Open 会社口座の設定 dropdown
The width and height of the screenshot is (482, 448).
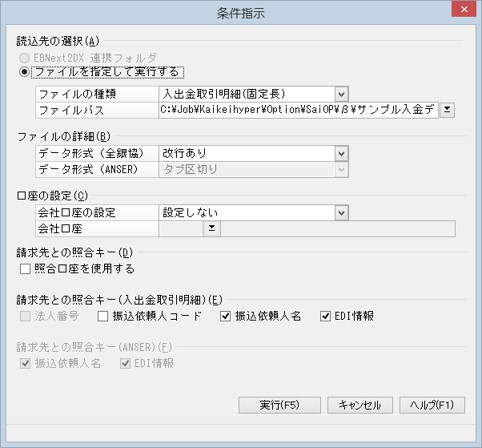click(341, 213)
